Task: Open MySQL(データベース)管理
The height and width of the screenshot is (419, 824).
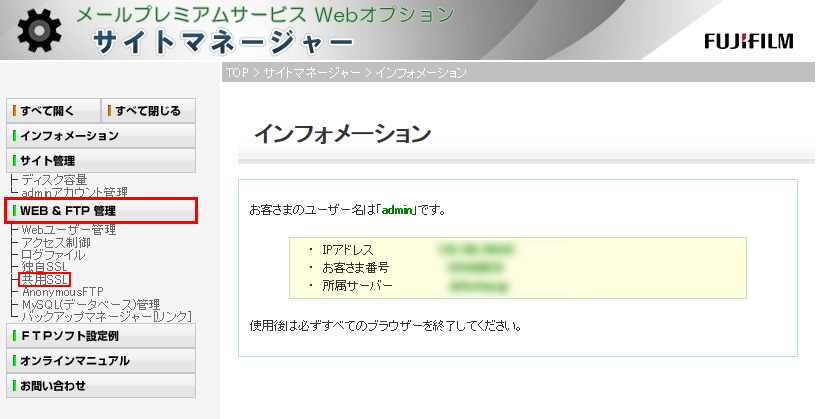Action: pyautogui.click(x=91, y=304)
